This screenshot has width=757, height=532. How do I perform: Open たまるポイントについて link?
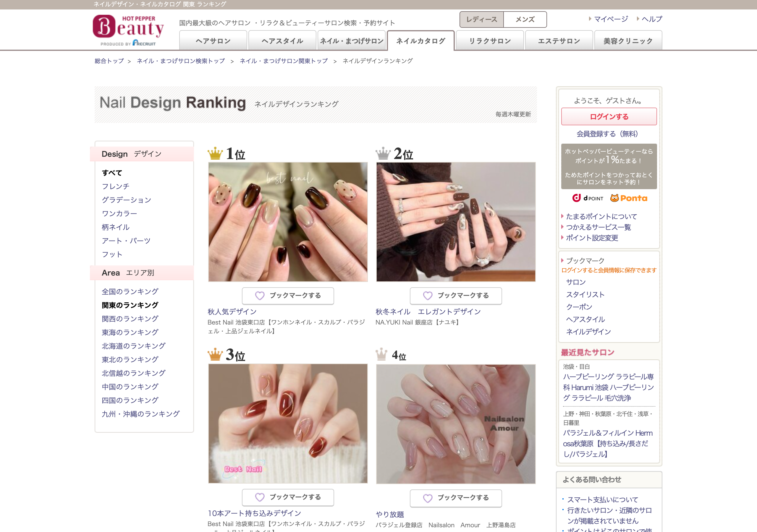pos(601,217)
